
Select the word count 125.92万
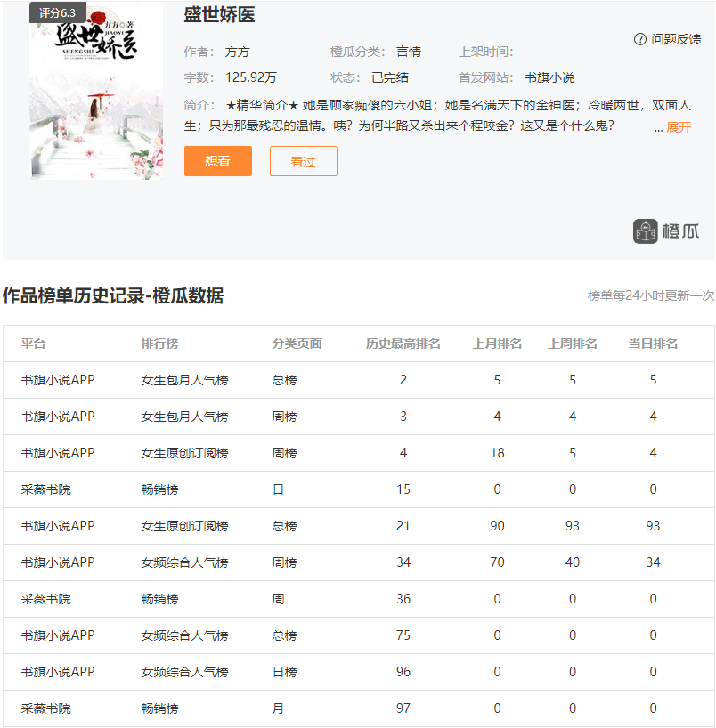pyautogui.click(x=251, y=77)
